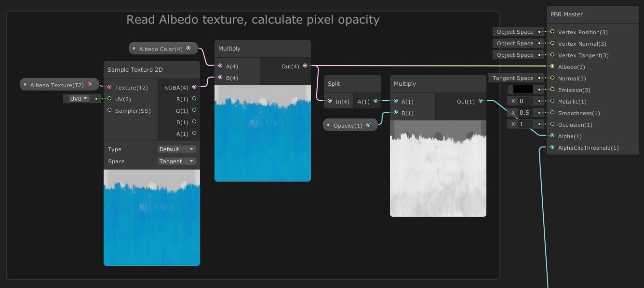Click the B(1) input port of the second Multiply
644x288 pixels.
(396, 113)
